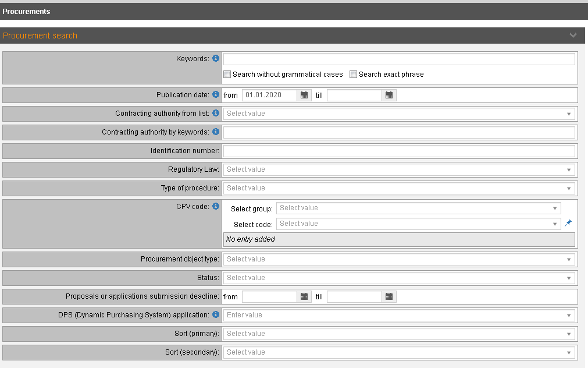Open the submission deadline 'till' calendar icon
Screen dimensions: 588x368
coord(389,296)
